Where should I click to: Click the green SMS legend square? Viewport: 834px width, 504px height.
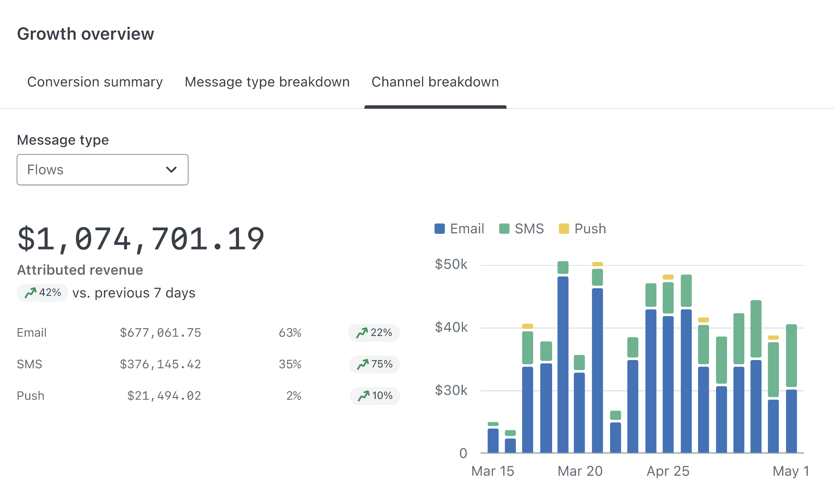coord(504,229)
